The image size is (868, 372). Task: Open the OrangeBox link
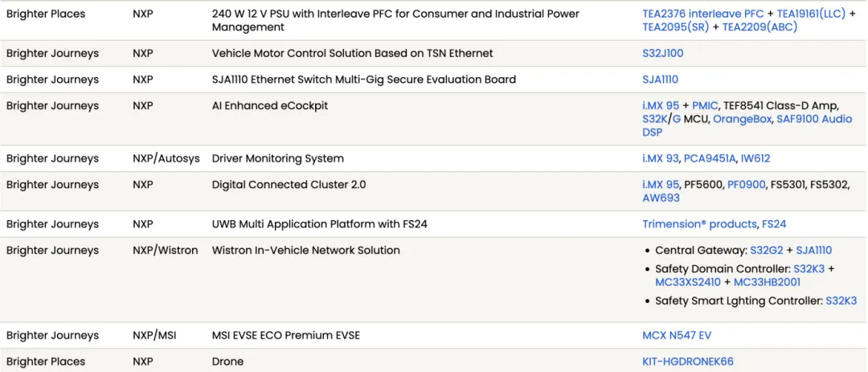(742, 118)
